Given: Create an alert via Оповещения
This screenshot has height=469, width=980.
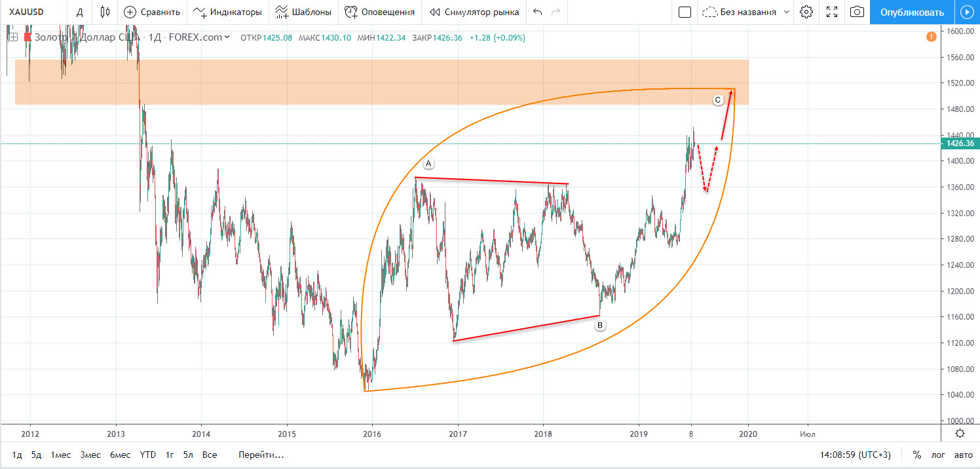Looking at the screenshot, I should point(380,12).
